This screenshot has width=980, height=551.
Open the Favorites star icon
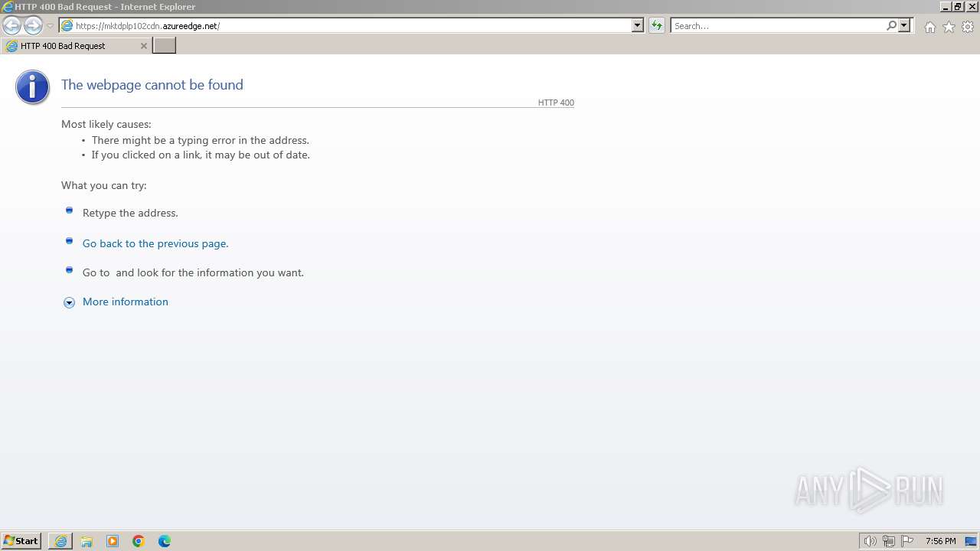pos(949,27)
